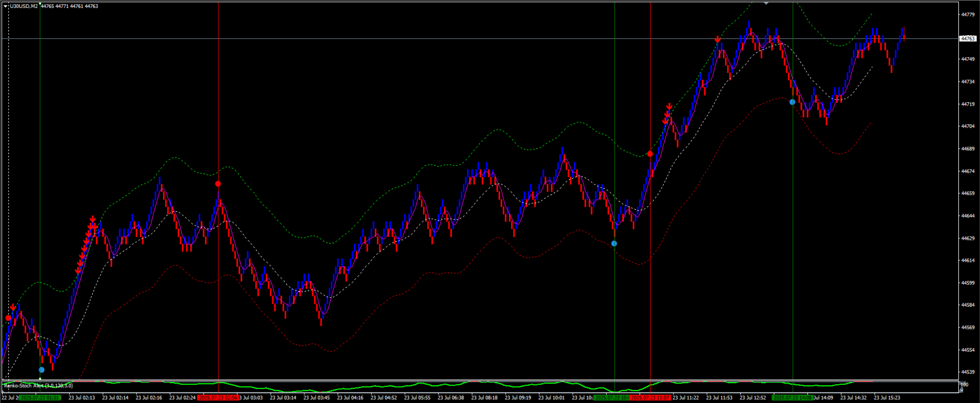
Task: Click the U30USD,M2 symbol title text
Action: click(x=24, y=6)
